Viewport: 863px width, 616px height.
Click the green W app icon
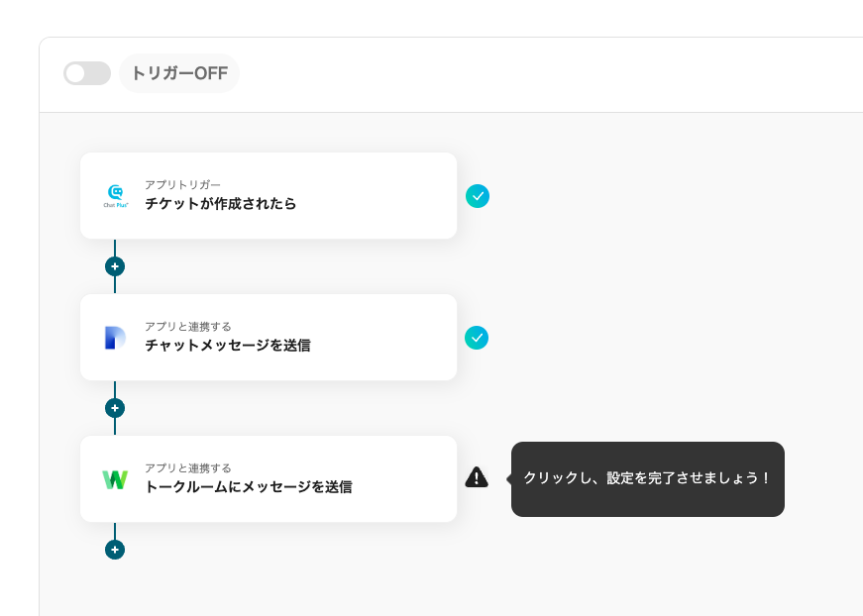point(115,479)
